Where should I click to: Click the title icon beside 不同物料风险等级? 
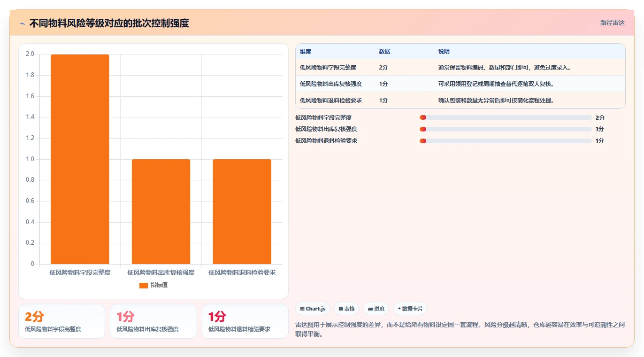tap(22, 23)
